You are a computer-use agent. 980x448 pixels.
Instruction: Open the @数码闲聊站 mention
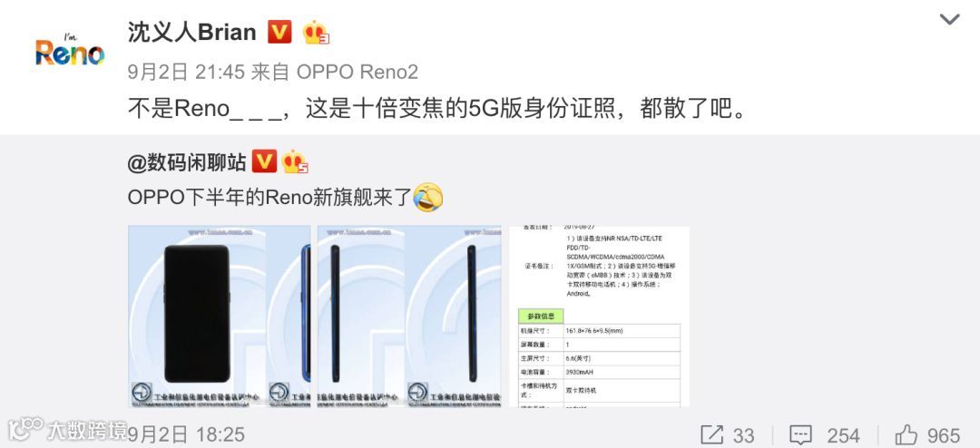point(187,162)
